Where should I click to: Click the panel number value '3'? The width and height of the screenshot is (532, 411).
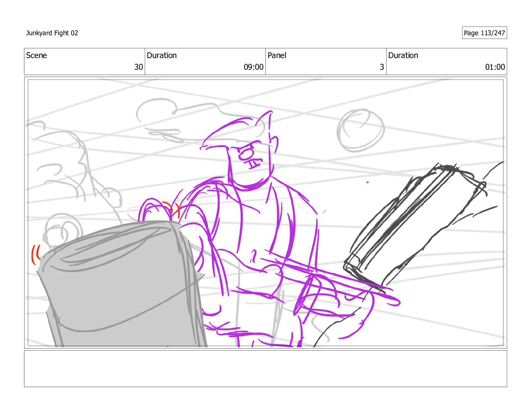pos(382,67)
